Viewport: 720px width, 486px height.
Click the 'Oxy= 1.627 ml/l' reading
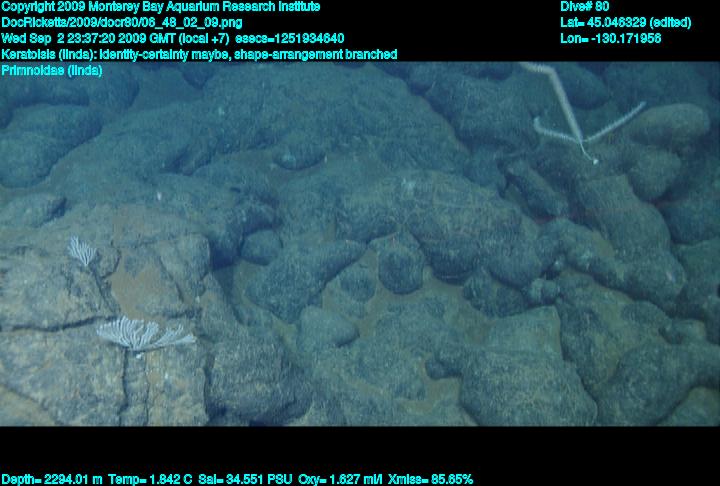[340, 480]
